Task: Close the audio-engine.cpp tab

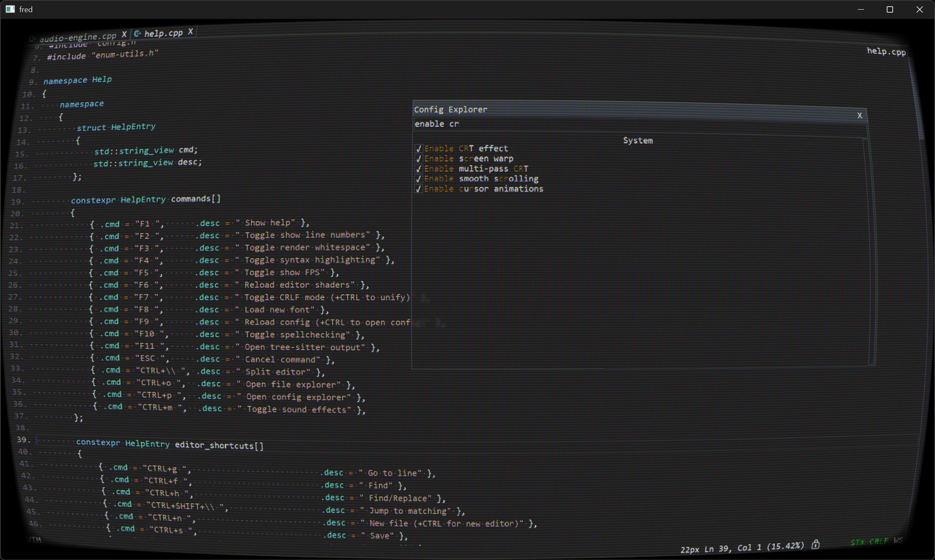Action: (x=124, y=34)
